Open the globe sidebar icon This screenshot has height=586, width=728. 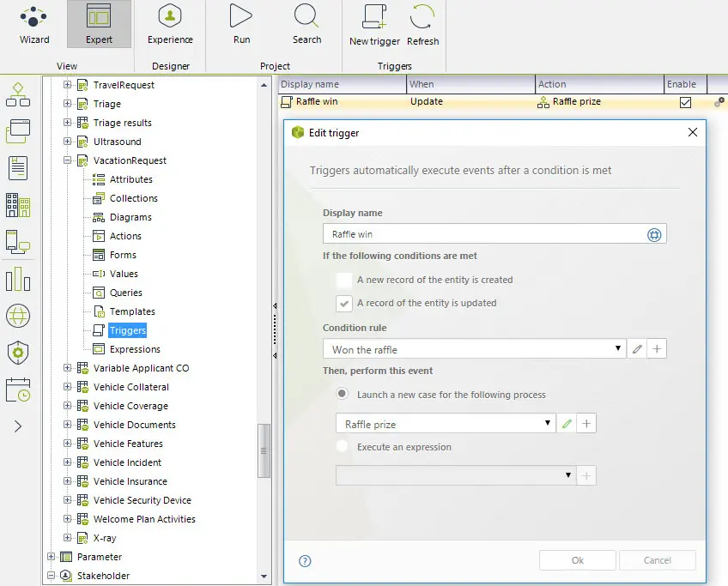(18, 316)
